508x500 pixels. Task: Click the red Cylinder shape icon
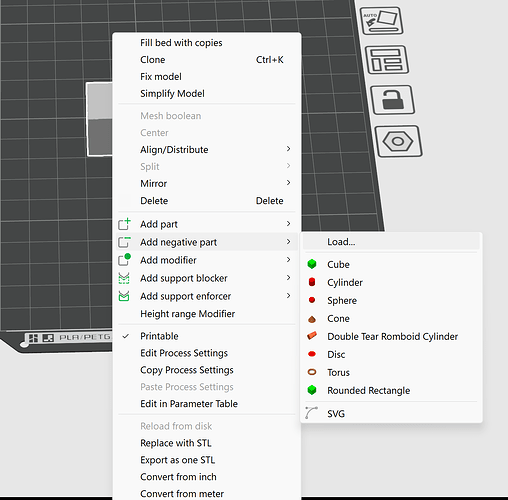(x=312, y=282)
